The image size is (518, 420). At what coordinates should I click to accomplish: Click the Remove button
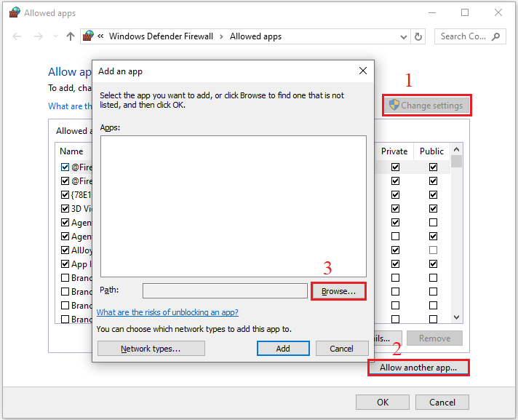(x=434, y=338)
